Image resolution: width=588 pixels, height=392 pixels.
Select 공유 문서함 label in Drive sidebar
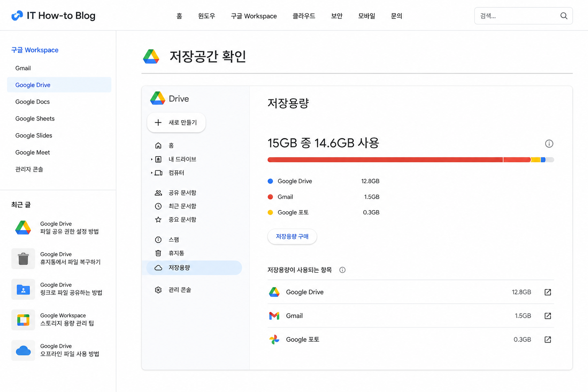tap(182, 193)
